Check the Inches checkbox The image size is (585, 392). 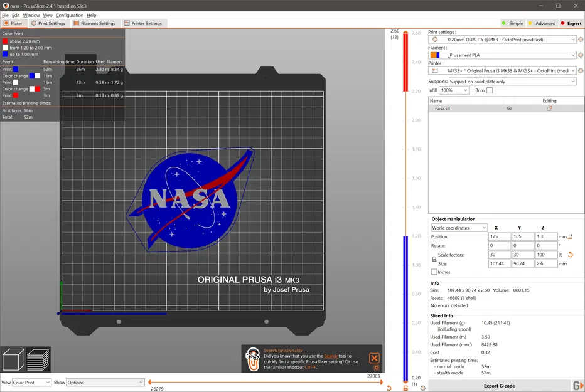click(x=434, y=272)
